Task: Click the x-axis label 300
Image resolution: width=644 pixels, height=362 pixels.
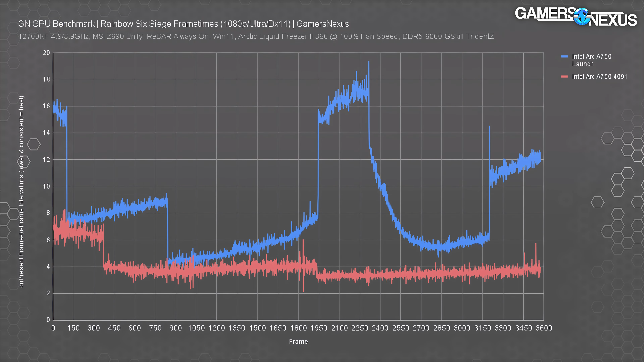Action: (x=94, y=328)
